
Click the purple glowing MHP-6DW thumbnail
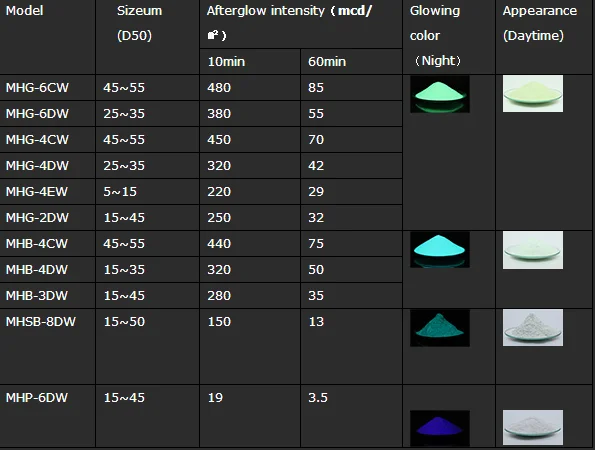click(x=440, y=428)
